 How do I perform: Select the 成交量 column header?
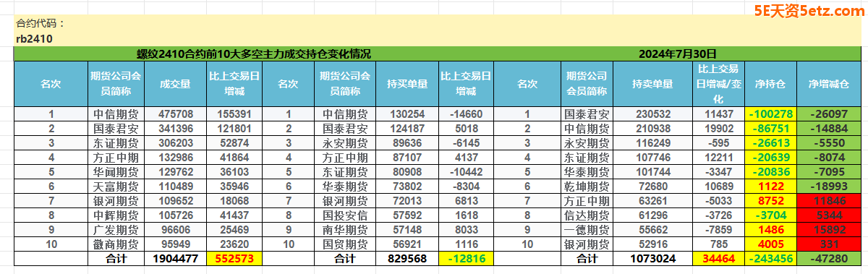point(176,83)
